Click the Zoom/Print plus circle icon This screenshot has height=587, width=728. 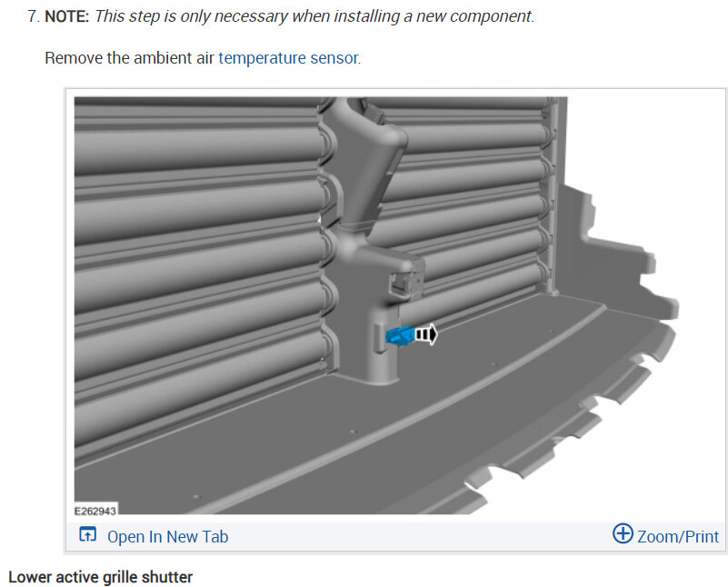tap(623, 533)
